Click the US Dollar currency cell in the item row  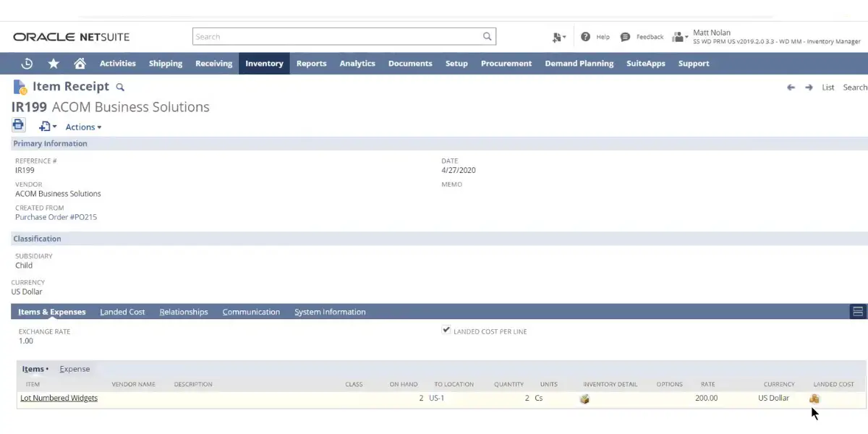[774, 398]
